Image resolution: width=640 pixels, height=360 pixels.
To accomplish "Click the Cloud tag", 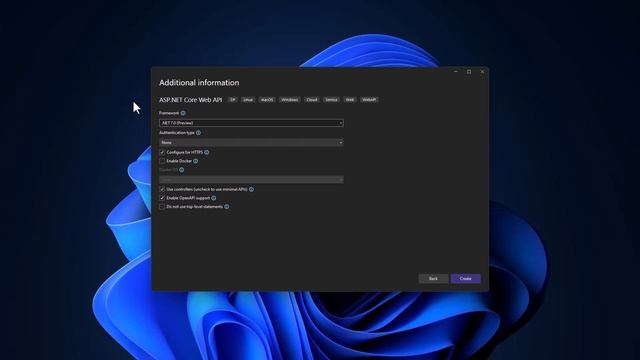I will pos(312,100).
